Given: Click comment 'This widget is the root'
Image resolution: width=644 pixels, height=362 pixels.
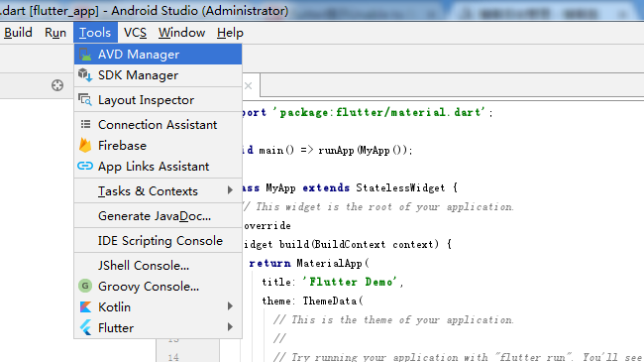Looking at the screenshot, I should point(378,206).
